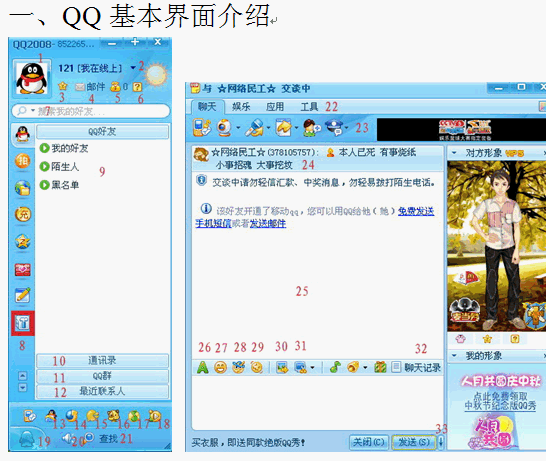Open the QQ penguin profile avatar
Screen dimensions: 546x461
click(31, 78)
